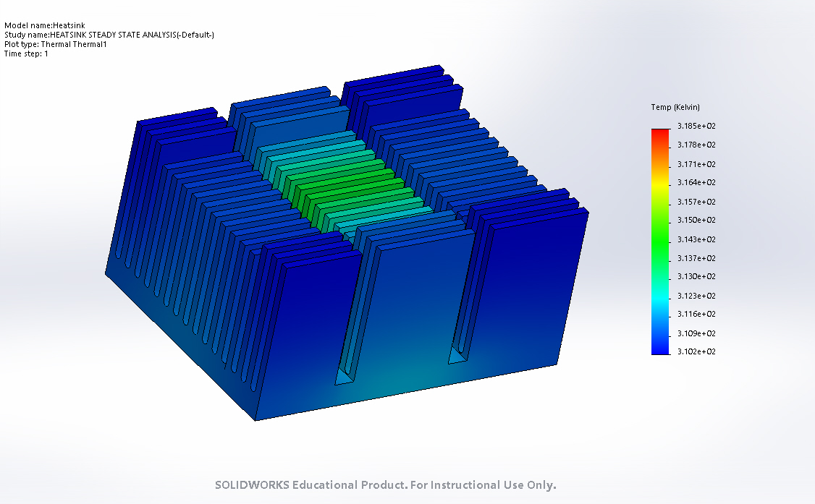Select the Temp (Kelvin) legend title

pos(675,107)
